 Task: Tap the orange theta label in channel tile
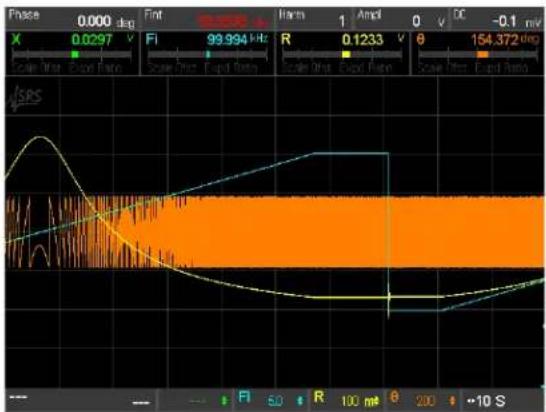click(x=421, y=39)
